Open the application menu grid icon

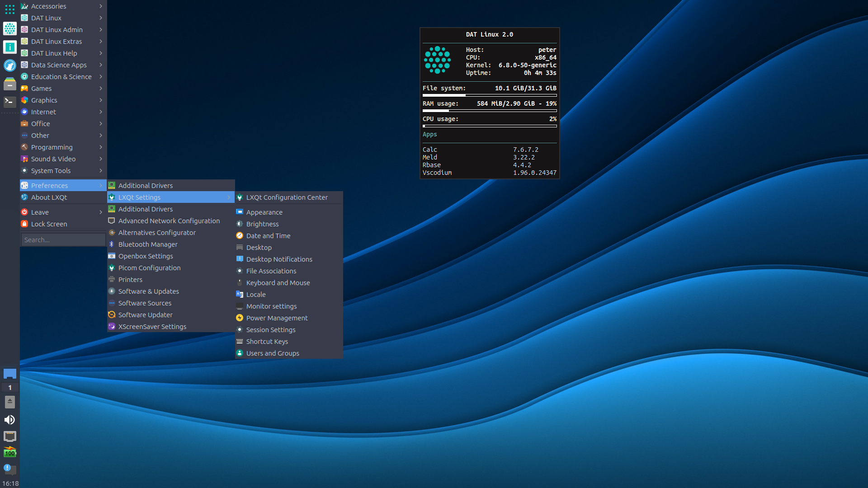coord(9,9)
